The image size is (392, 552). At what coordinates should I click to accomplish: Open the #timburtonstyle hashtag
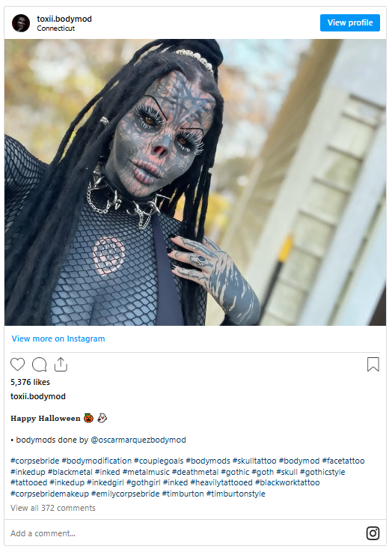tap(236, 494)
